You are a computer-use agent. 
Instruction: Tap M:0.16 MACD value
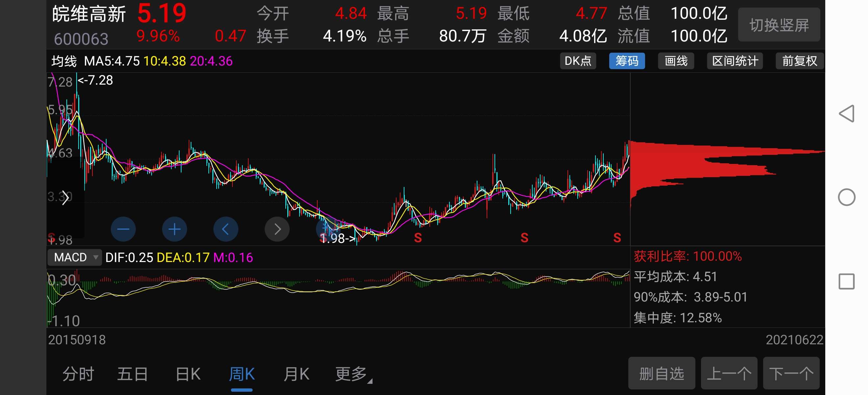pos(233,258)
